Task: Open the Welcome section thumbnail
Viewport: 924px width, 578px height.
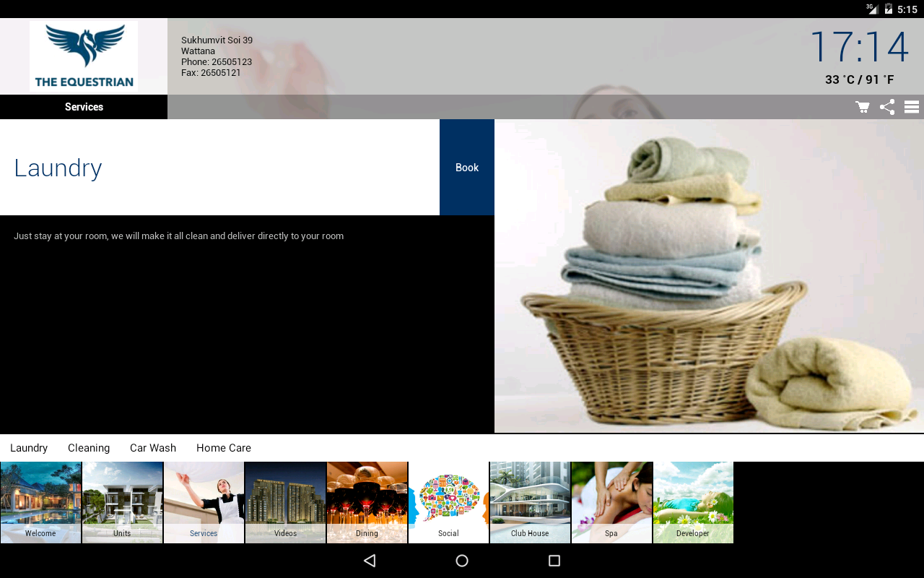Action: 40,503
